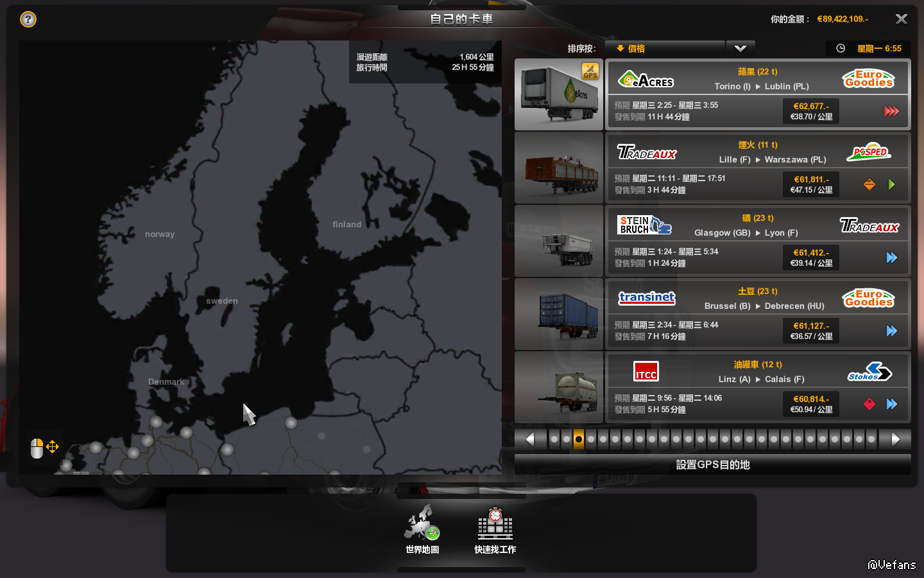Close the freight market window
Viewport: 924px width, 578px height.
902,19
